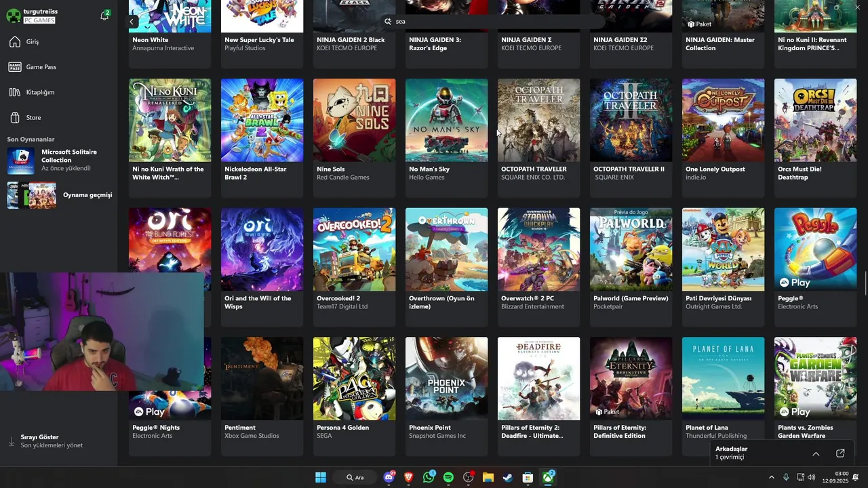Expand hidden system tray icons
This screenshot has height=488, width=868.
[771, 478]
